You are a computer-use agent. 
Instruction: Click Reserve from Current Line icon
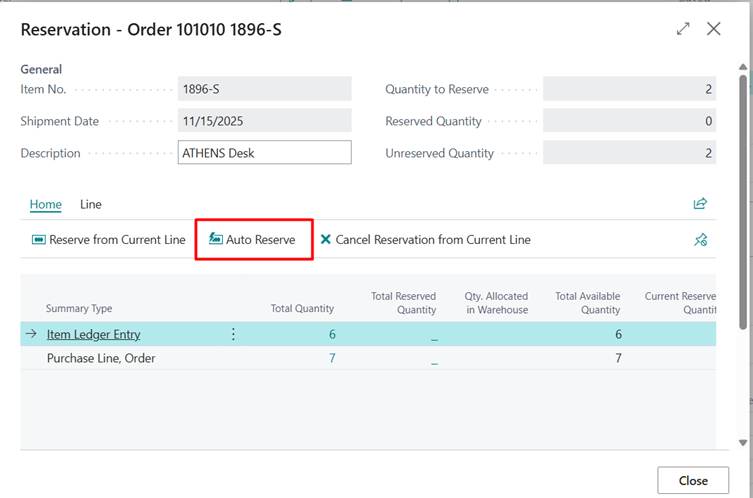click(39, 240)
